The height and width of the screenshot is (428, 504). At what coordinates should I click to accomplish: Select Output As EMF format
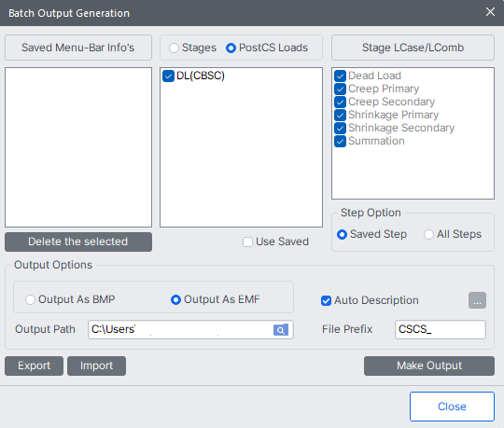175,299
